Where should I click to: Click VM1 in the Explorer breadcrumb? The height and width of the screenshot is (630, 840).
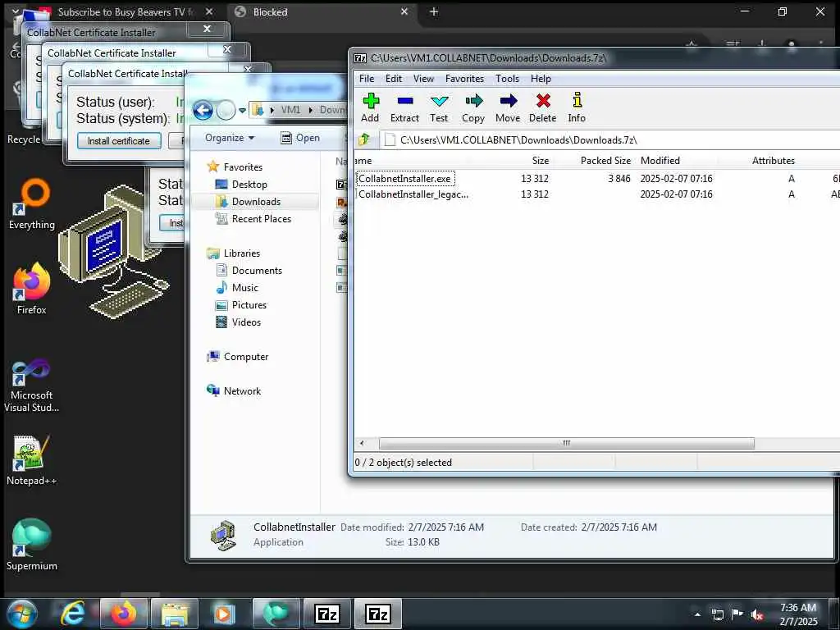coord(290,110)
